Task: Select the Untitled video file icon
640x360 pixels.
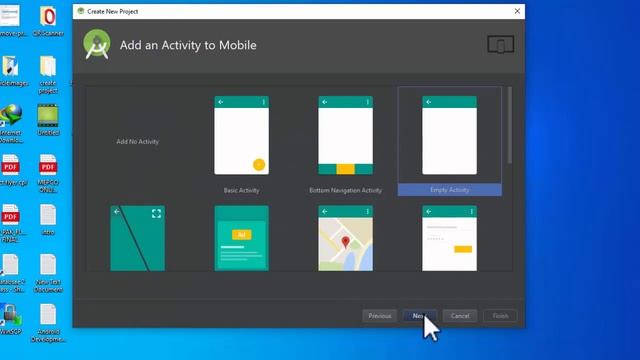Action: pyautogui.click(x=48, y=120)
